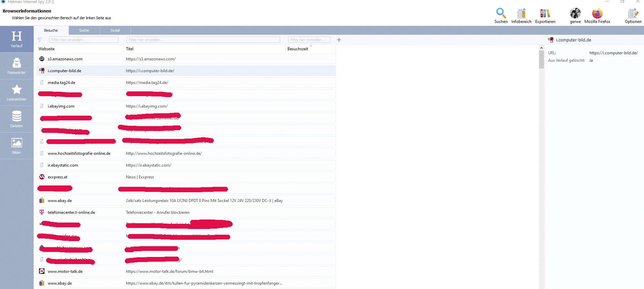Sort by the Titel column header
The width and height of the screenshot is (644, 289).
[x=204, y=49]
